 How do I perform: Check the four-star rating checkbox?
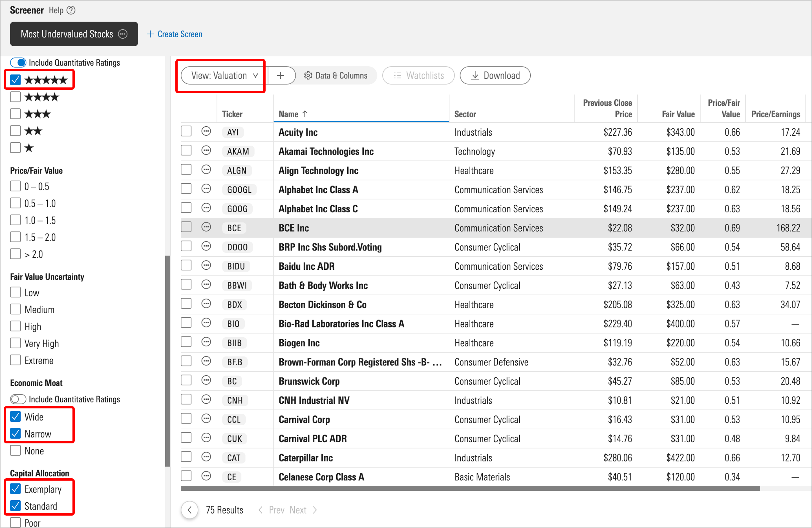[15, 97]
